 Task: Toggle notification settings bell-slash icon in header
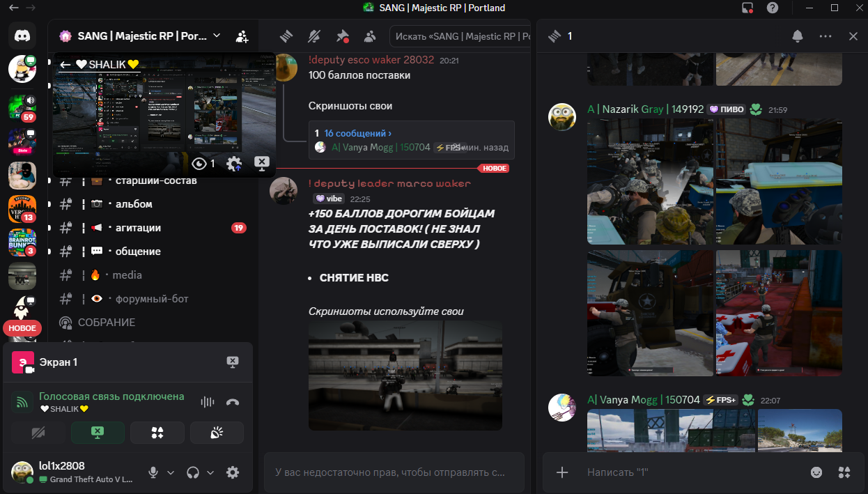click(314, 36)
